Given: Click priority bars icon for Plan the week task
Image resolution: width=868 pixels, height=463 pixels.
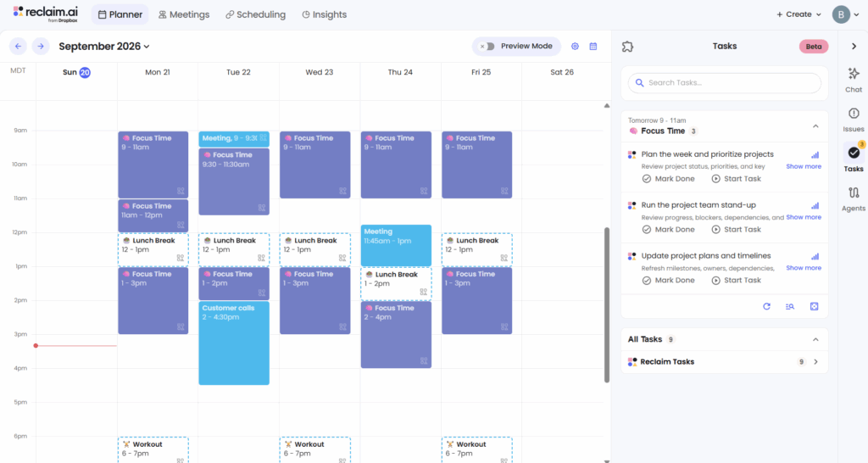Looking at the screenshot, I should coord(815,155).
